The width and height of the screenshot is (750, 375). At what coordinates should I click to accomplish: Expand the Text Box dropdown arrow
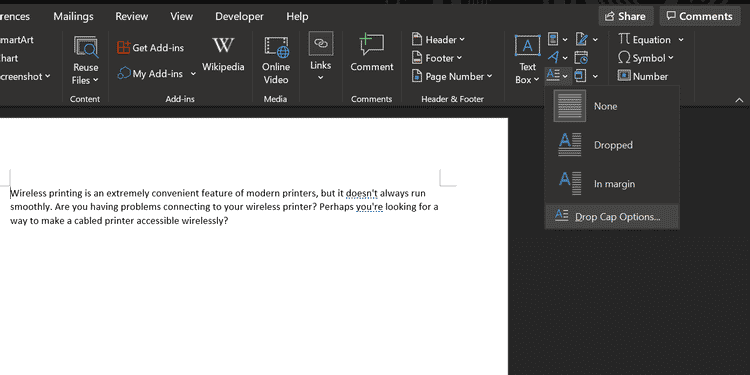pyautogui.click(x=536, y=80)
